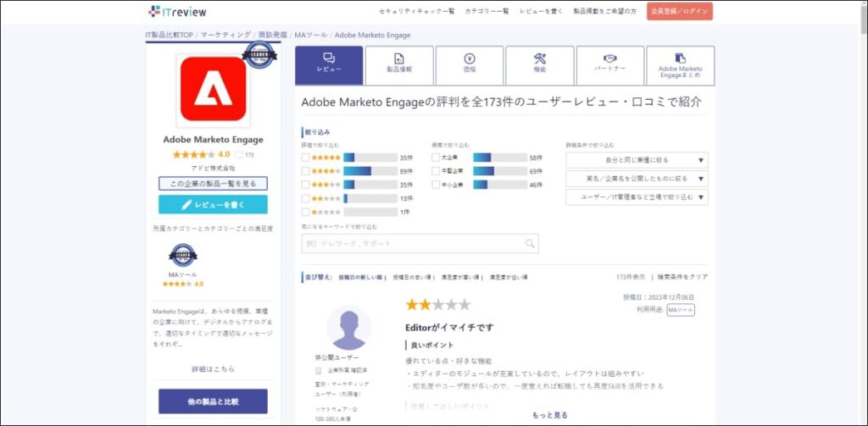This screenshot has width=868, height=426.
Task: Open 製品掲載をご希望の方 in header
Action: coord(605,11)
